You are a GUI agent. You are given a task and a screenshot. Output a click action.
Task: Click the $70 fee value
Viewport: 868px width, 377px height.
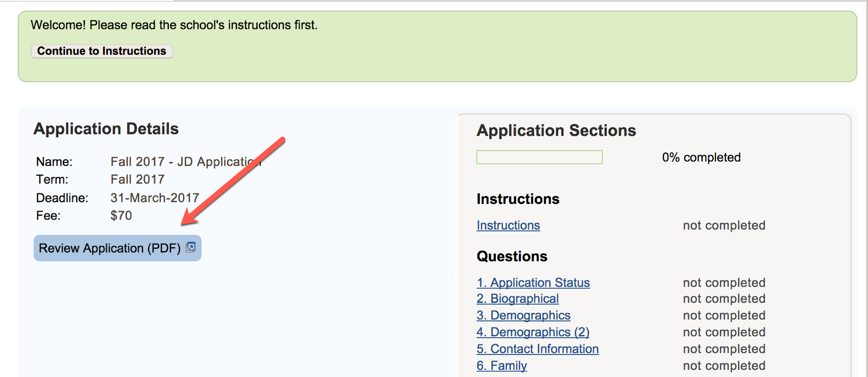121,215
